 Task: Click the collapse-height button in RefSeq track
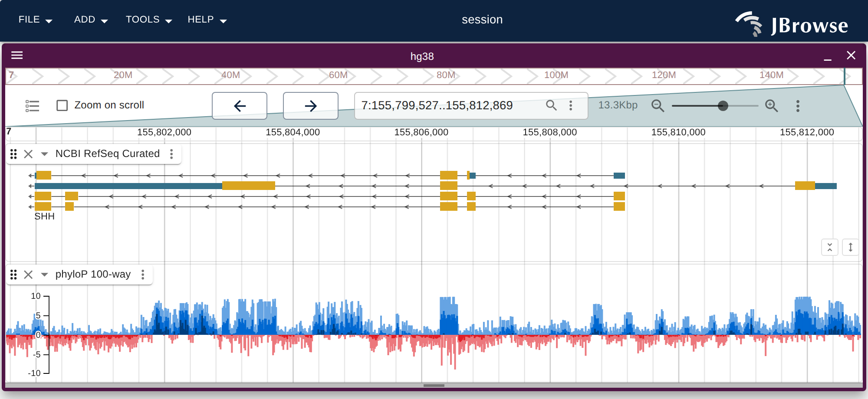click(x=829, y=248)
